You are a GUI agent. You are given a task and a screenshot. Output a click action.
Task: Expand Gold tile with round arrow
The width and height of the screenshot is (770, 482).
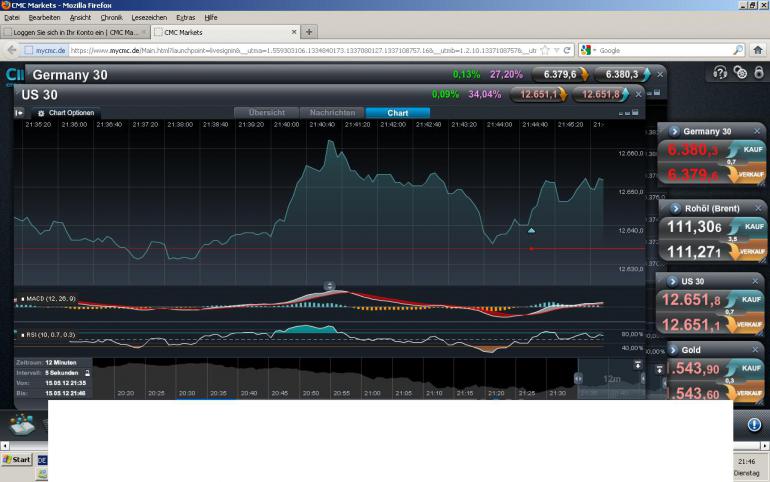[x=673, y=350]
